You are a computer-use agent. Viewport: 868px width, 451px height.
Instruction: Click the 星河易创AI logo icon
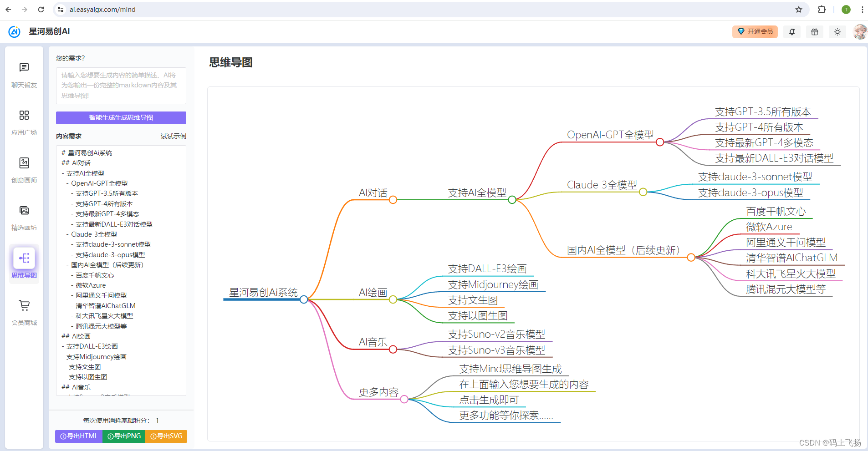[15, 31]
